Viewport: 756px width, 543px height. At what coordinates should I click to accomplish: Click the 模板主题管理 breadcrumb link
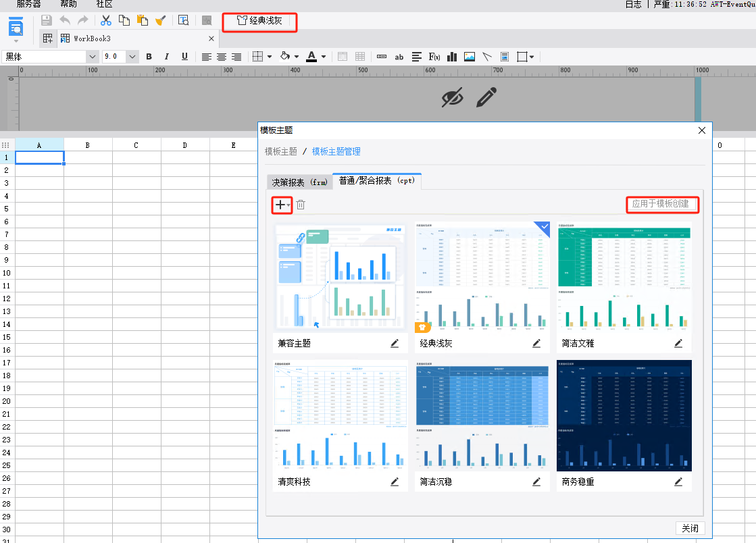click(336, 151)
